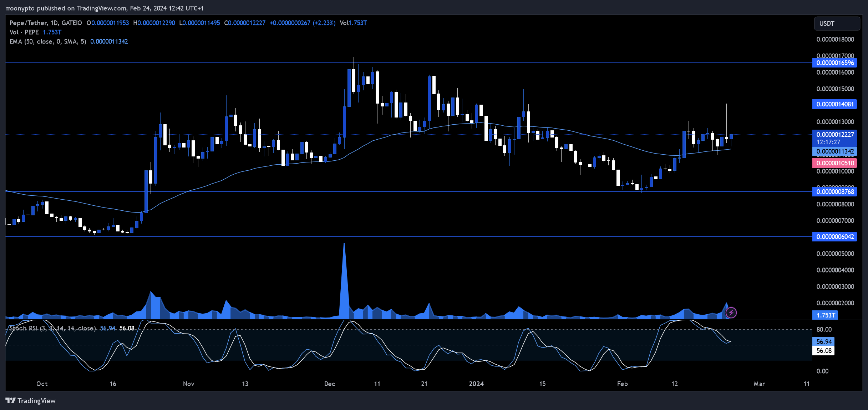Click the 0.0000007000 price scale label

point(835,221)
